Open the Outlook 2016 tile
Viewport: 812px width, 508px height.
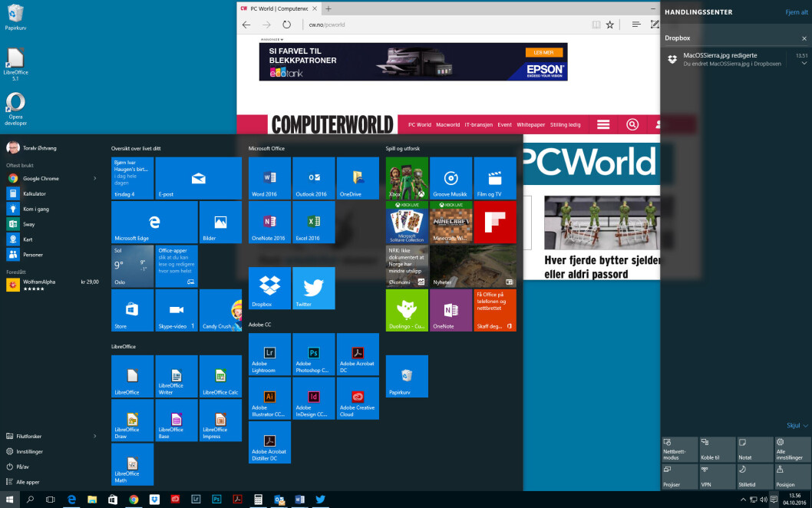click(x=313, y=178)
